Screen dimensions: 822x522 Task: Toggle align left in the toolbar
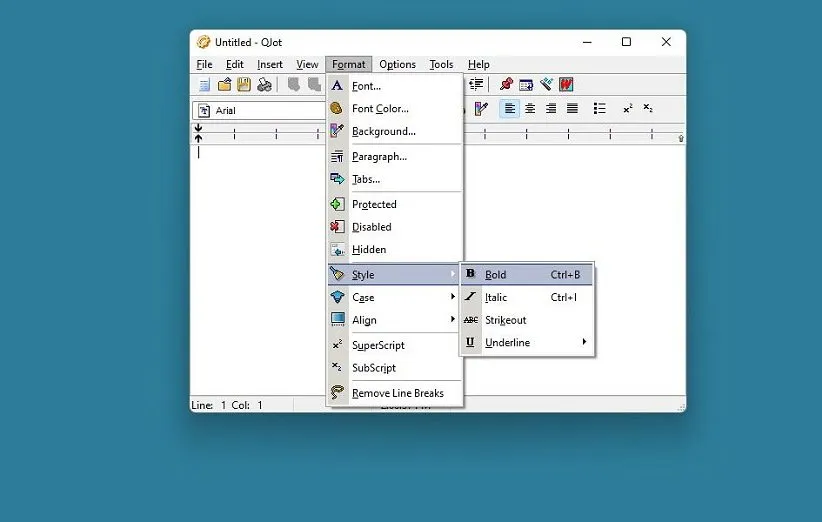510,109
